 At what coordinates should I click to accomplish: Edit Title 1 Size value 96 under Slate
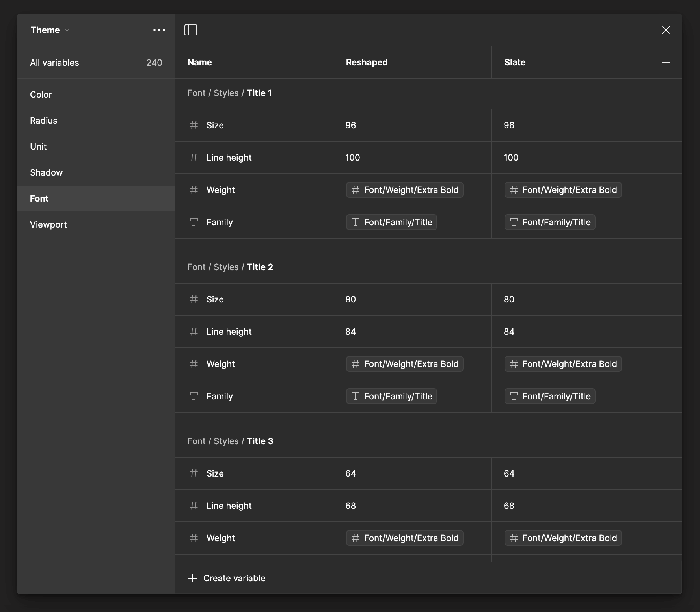pos(571,125)
